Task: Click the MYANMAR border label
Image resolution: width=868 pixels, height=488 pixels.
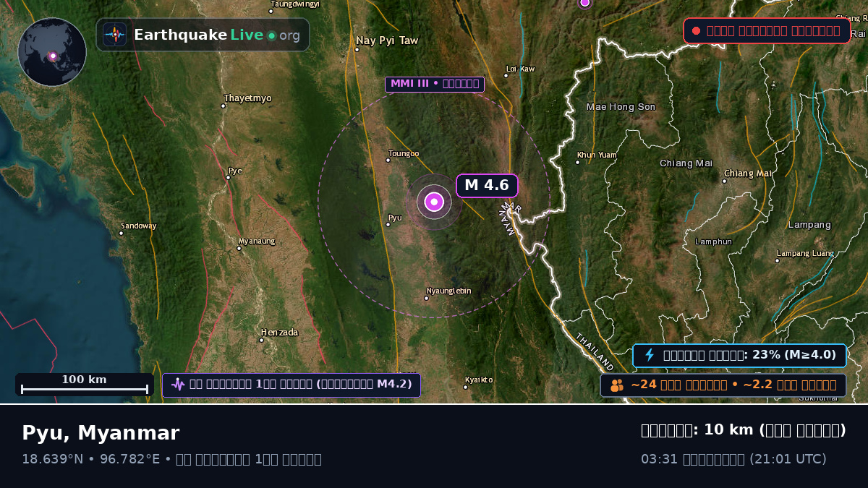Action: point(510,218)
